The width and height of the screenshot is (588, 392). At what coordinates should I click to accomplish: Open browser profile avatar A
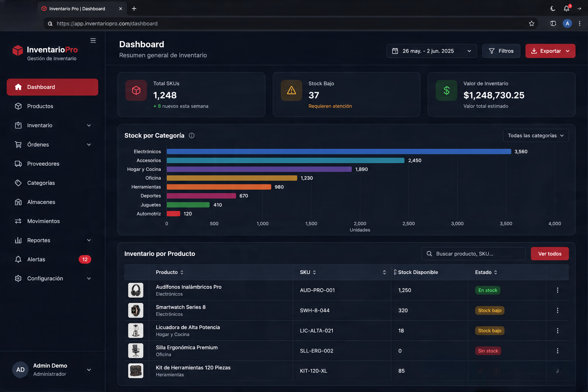(x=567, y=23)
